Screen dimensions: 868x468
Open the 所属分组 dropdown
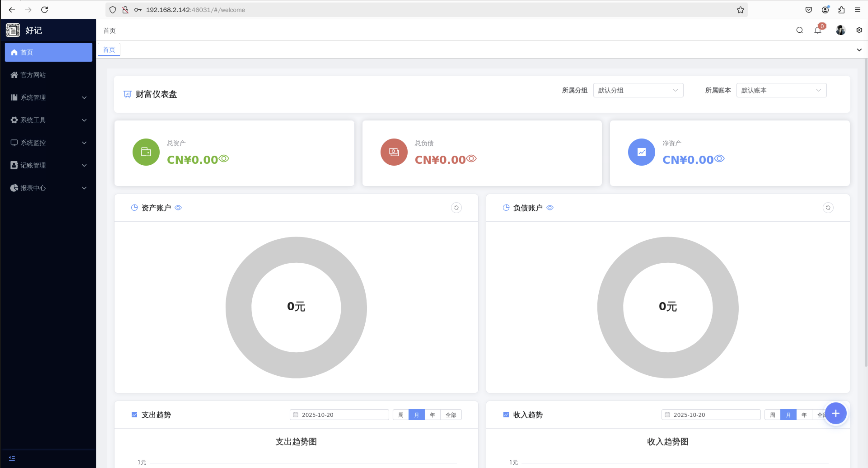[638, 90]
